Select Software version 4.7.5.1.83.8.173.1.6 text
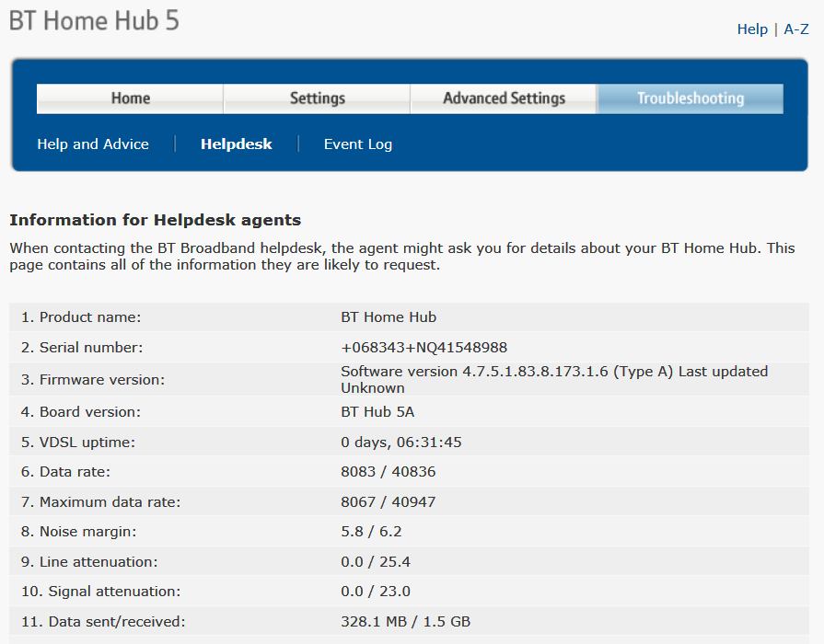The image size is (824, 644). pos(474,372)
